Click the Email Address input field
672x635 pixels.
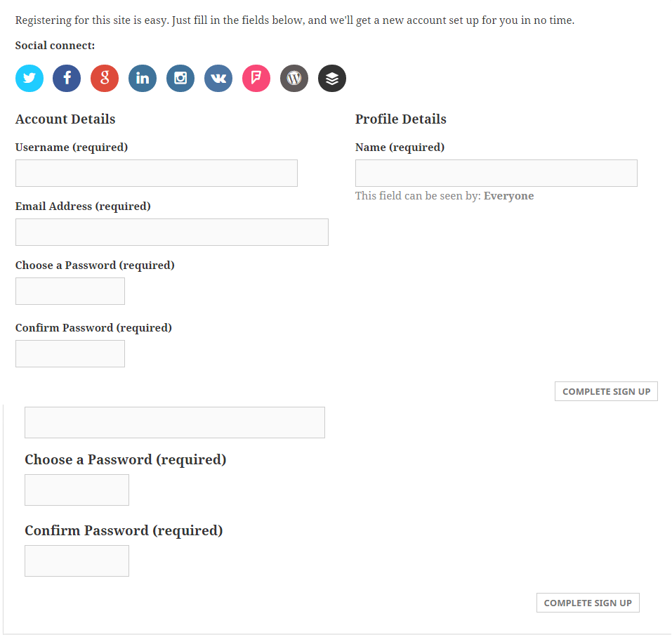[171, 232]
